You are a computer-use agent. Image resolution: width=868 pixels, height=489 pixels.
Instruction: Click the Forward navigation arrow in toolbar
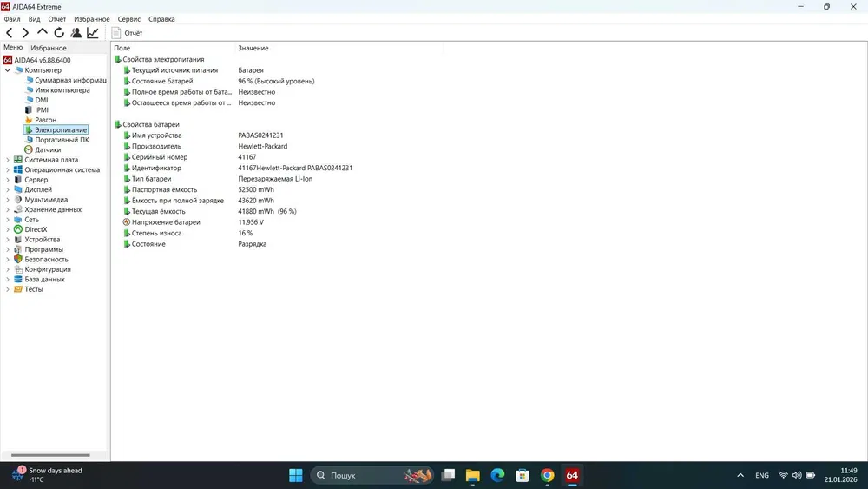pos(25,33)
